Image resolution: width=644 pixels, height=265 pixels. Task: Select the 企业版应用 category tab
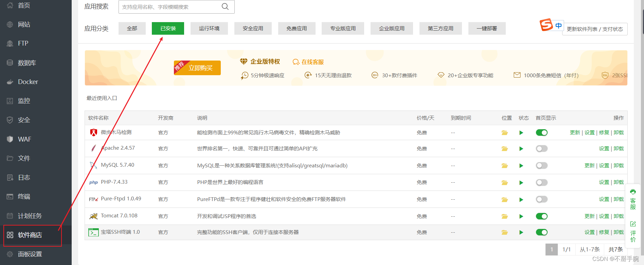click(x=392, y=29)
